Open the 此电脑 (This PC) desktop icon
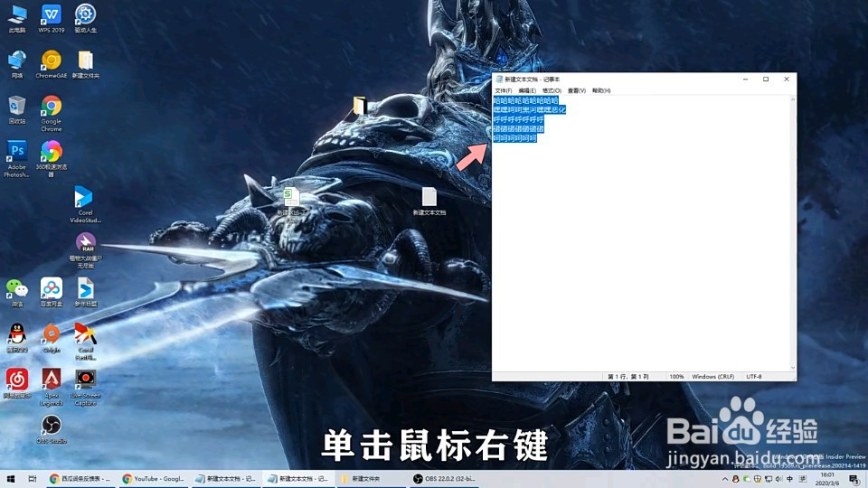The image size is (868, 488). (17, 18)
